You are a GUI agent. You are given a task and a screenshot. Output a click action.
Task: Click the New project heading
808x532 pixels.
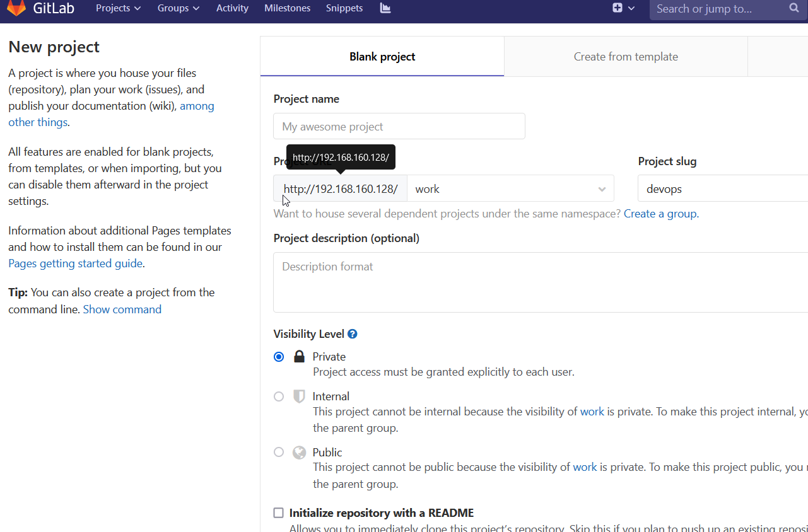[x=54, y=47]
